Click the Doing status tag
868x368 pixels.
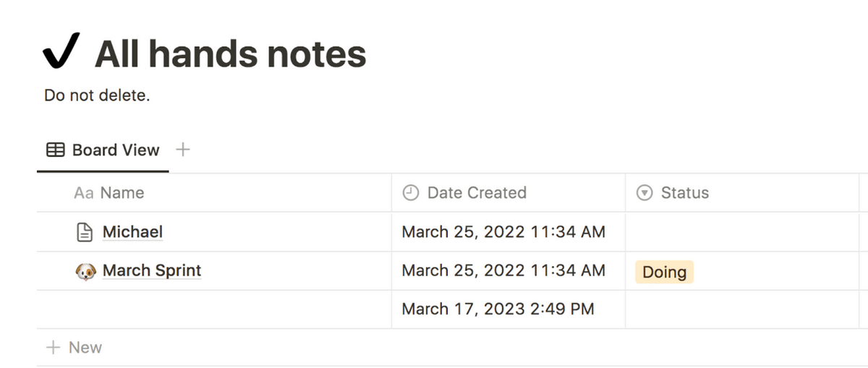point(664,272)
